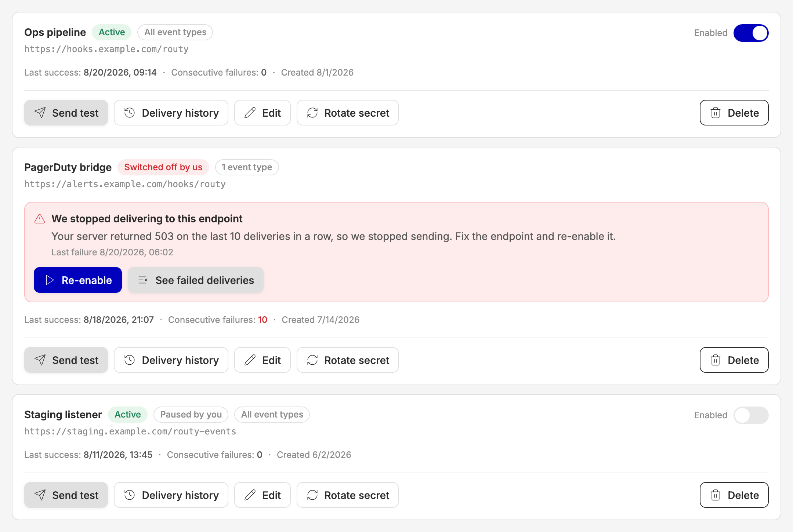Screen dimensions: 793x532
Task: Click the URL https://alerts.example.com/hooks/routy
Action: click(125, 184)
